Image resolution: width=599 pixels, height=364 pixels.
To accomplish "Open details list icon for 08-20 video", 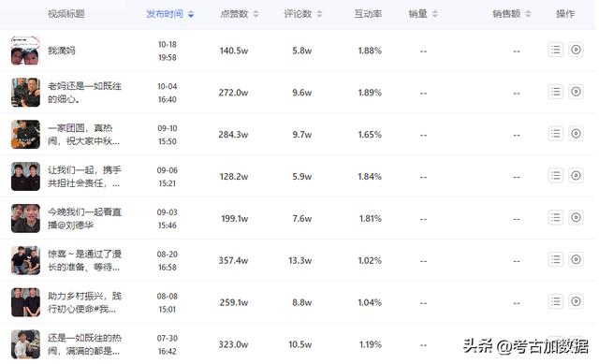I will (555, 260).
